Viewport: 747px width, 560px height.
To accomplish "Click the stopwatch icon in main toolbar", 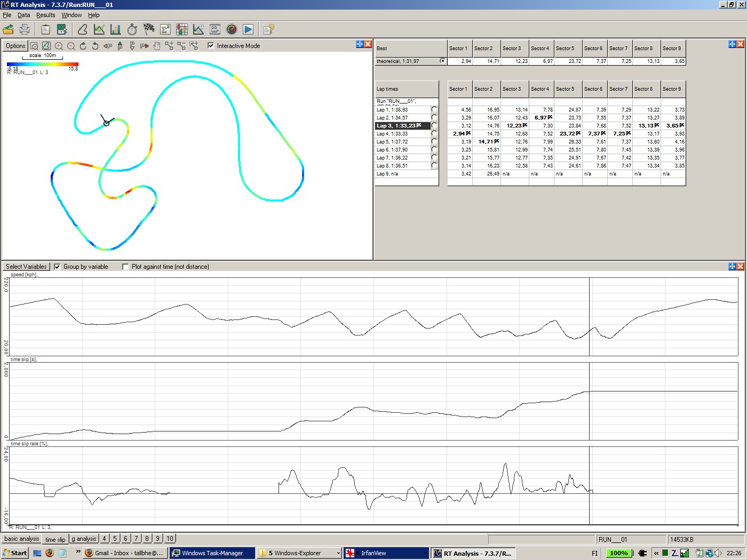I will click(132, 29).
